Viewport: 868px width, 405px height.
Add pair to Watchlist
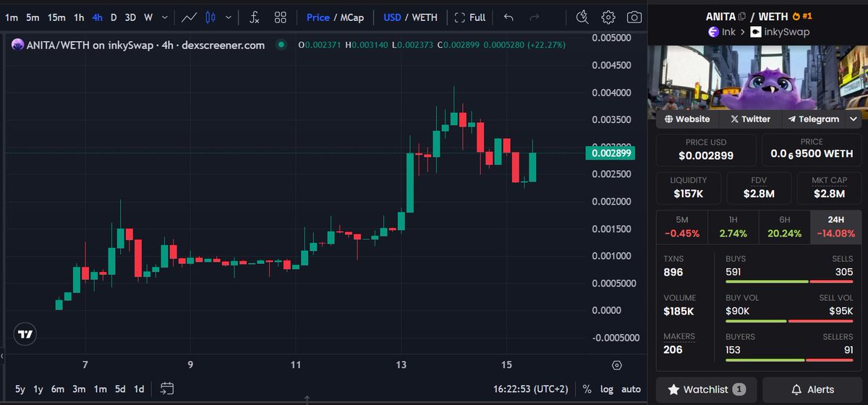click(707, 389)
